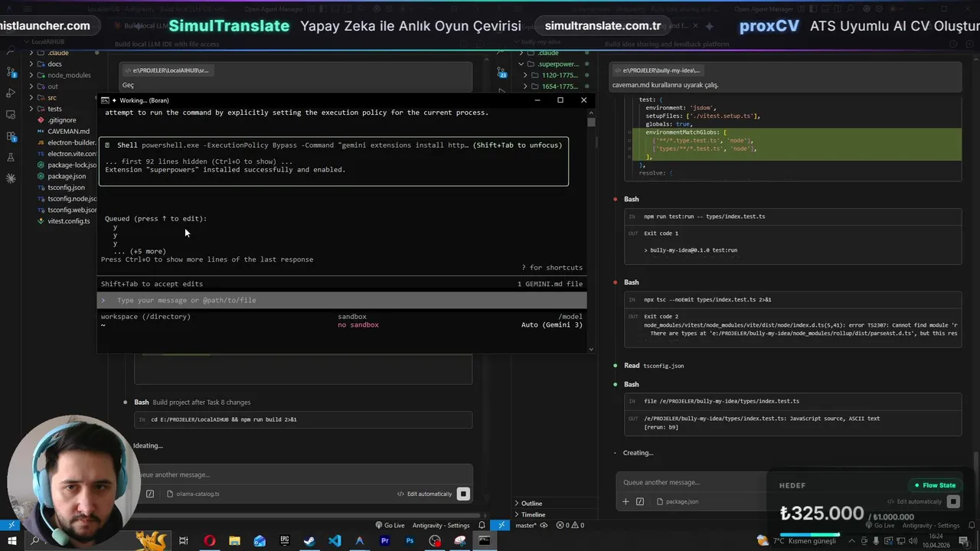Collapse the .superpower... folder in bully-my-idea explorer
The width and height of the screenshot is (980, 551).
pyautogui.click(x=555, y=64)
